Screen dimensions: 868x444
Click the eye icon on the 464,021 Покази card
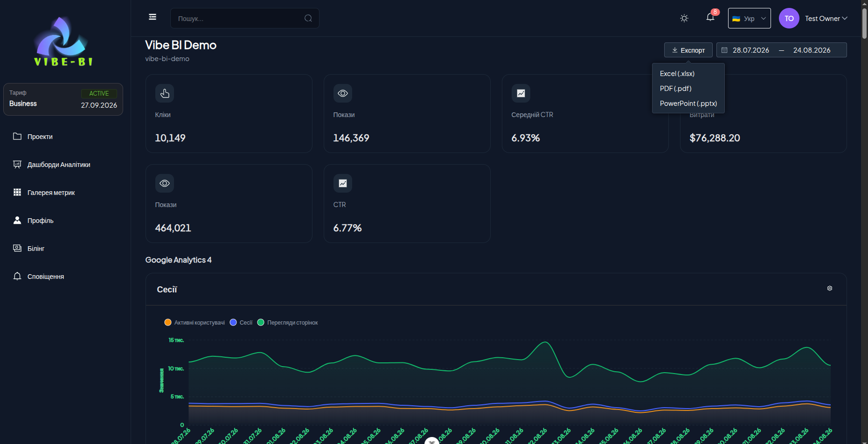coord(165,183)
